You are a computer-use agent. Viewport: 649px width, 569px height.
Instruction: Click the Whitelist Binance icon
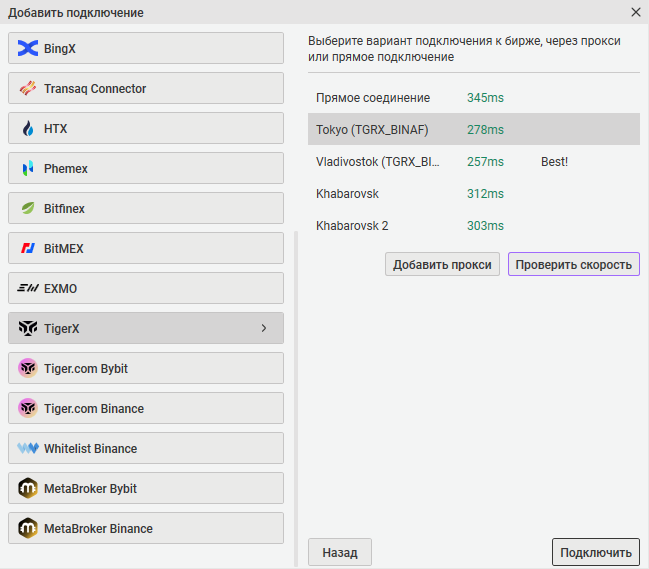[28, 448]
